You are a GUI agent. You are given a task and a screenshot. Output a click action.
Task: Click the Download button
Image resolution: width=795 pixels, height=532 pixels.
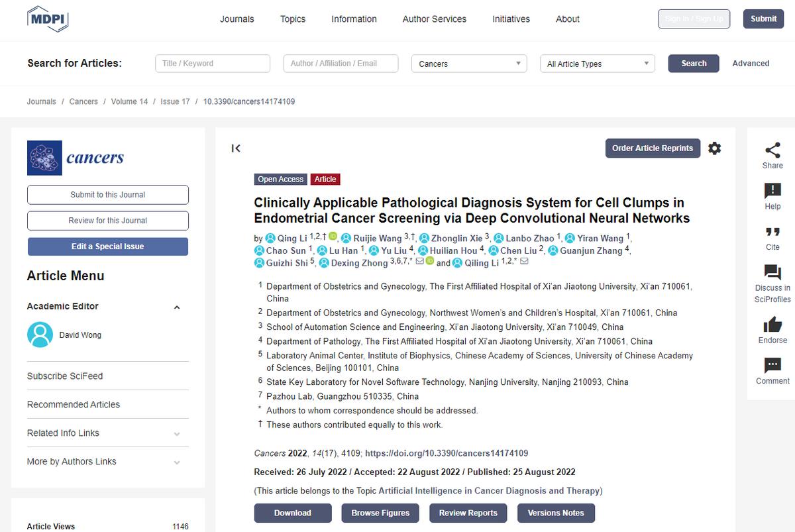click(x=292, y=513)
